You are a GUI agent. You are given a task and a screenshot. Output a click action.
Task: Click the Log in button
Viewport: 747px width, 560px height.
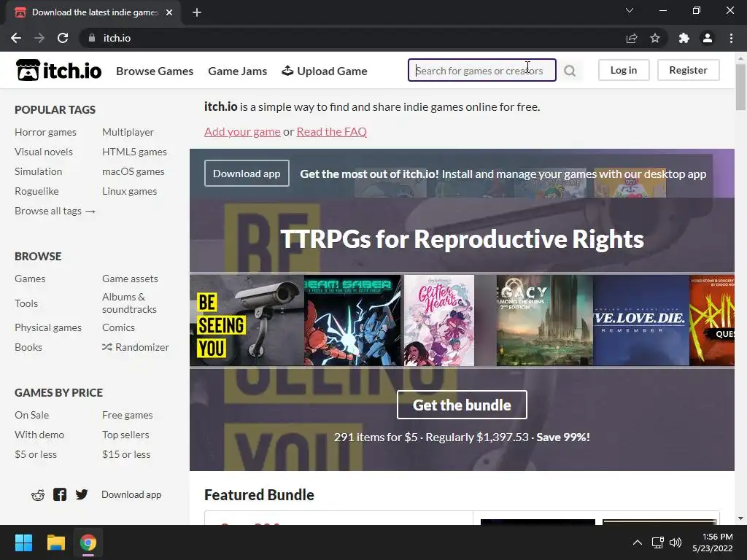click(x=624, y=70)
